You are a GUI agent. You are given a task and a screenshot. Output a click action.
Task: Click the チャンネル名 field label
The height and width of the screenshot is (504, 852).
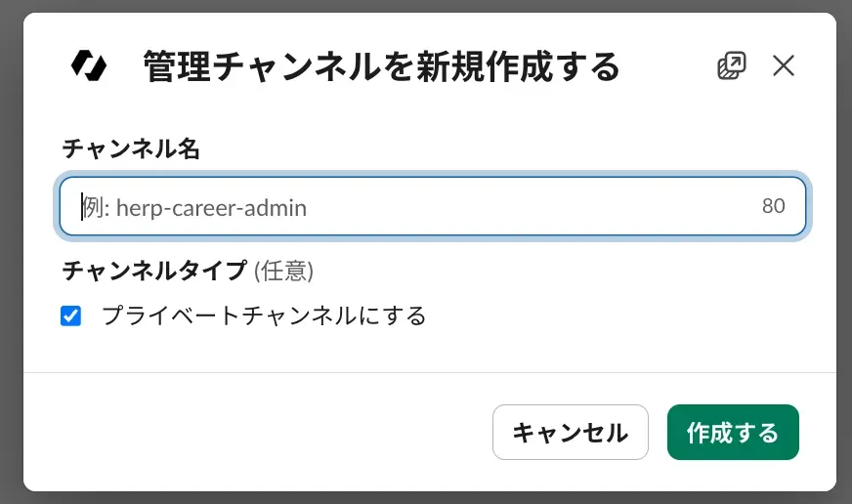coord(131,148)
